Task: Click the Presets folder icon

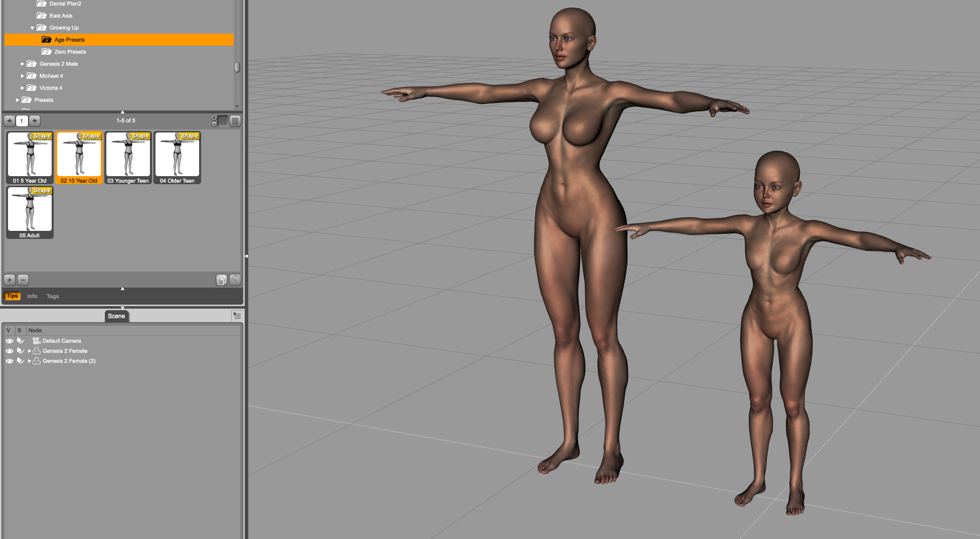Action: [27, 100]
